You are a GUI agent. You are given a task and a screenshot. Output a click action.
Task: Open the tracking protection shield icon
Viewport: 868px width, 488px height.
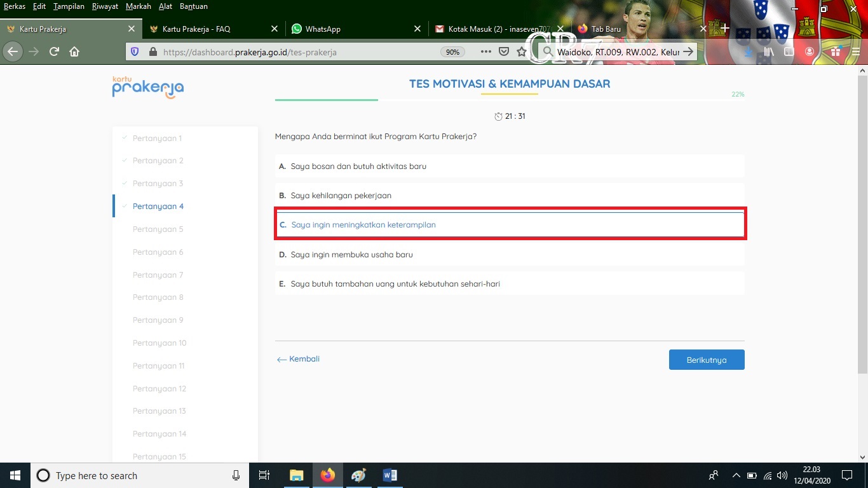click(135, 52)
